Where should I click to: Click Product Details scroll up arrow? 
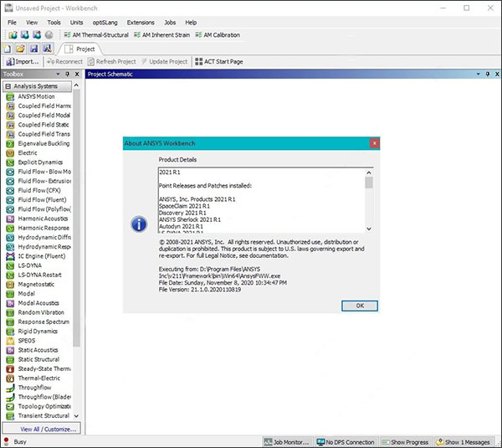click(x=369, y=173)
